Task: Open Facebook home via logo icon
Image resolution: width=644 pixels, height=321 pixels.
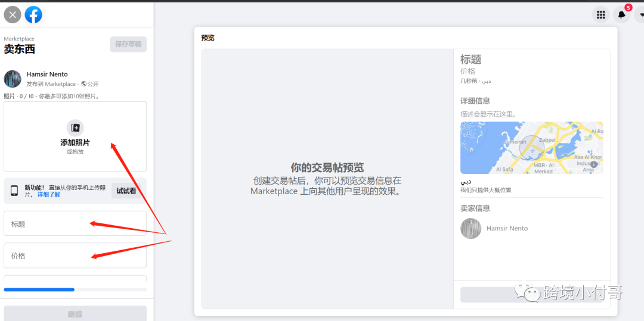Action: coord(33,15)
